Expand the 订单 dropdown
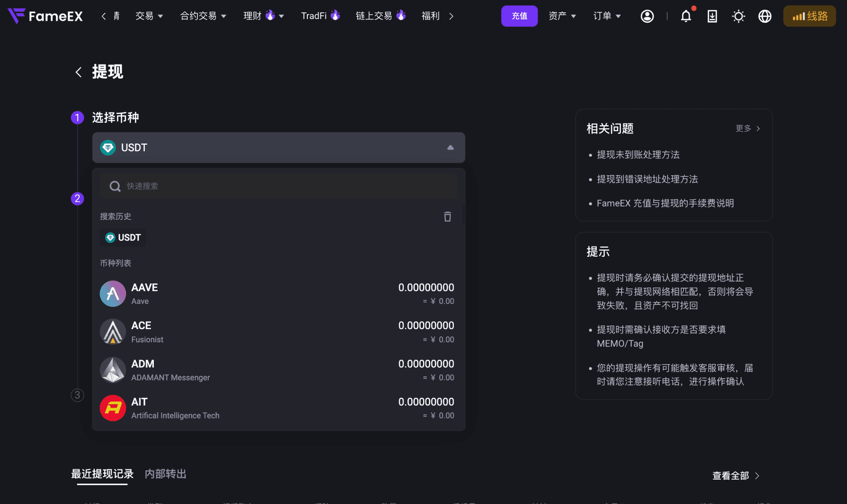This screenshot has height=504, width=847. click(x=607, y=16)
